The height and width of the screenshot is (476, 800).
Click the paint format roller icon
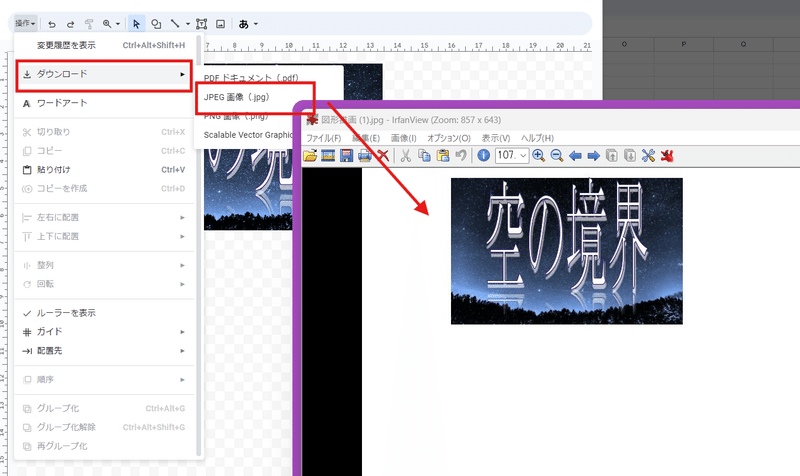[x=89, y=24]
